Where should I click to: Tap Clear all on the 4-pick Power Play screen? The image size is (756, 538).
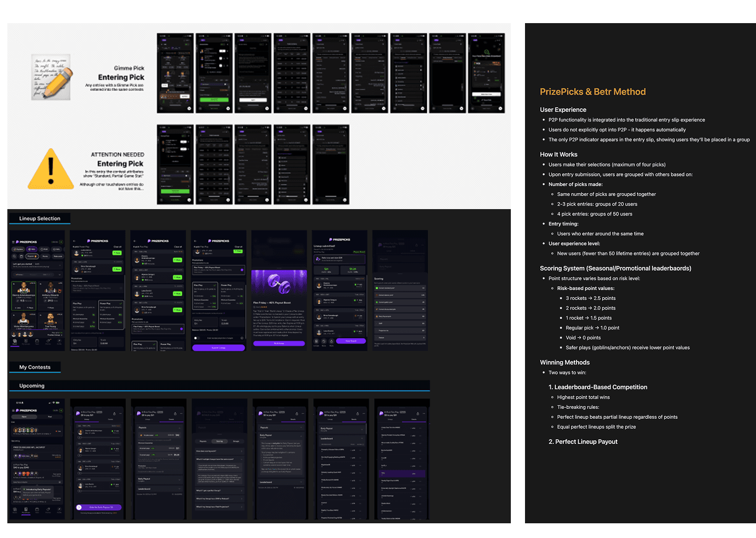118,247
